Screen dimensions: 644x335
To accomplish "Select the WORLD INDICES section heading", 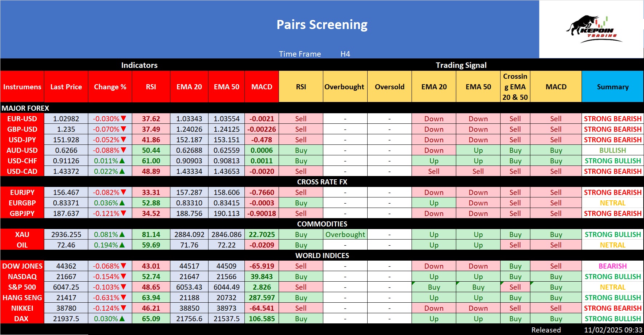I will tap(322, 256).
